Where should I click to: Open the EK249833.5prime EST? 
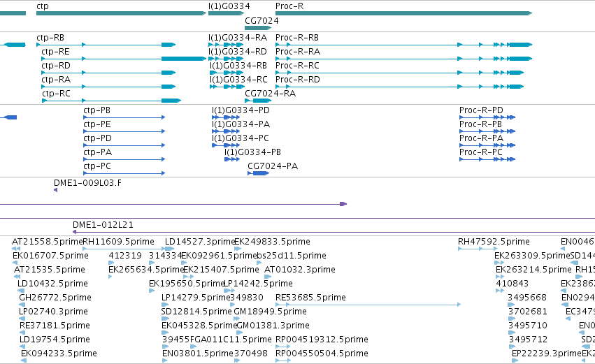pyautogui.click(x=272, y=242)
